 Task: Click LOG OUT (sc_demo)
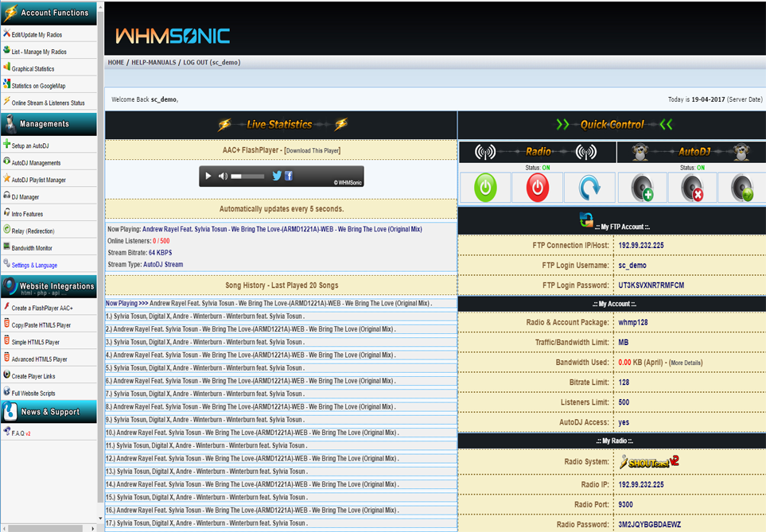212,63
